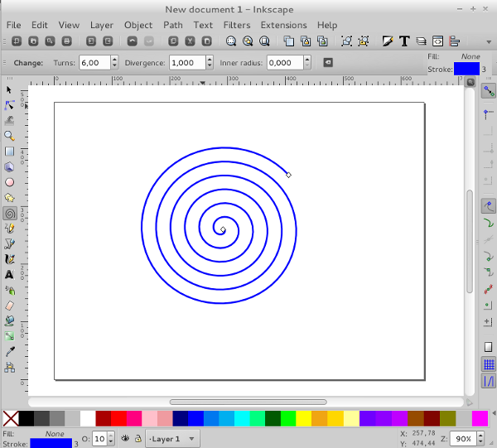497x448 pixels.
Task: Choose the Bezier pen tool
Action: [x=9, y=244]
